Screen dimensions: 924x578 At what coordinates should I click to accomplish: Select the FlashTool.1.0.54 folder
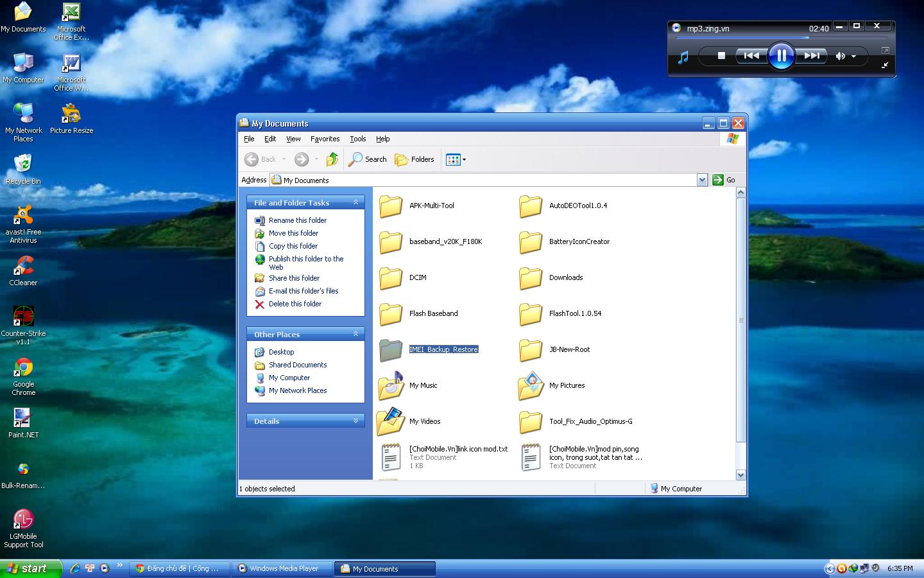point(560,314)
